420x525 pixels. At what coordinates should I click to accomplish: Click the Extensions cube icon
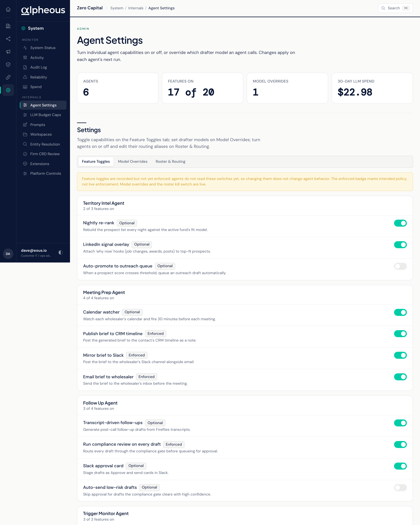(x=25, y=164)
